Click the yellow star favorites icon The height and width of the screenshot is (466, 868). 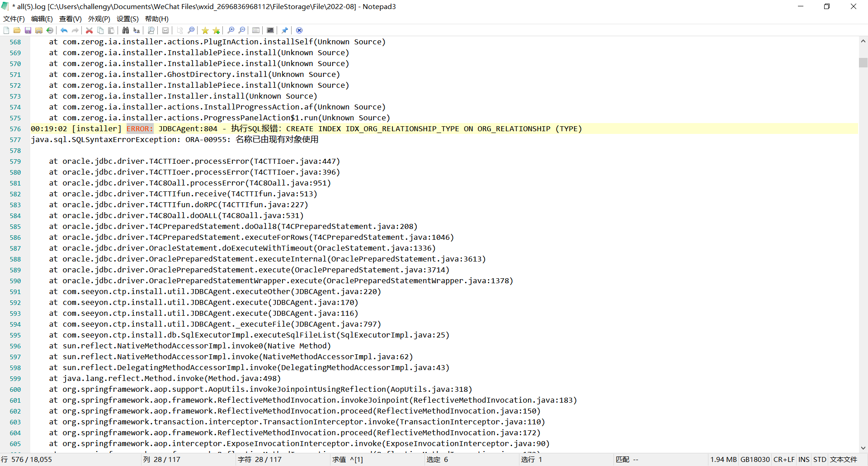coord(205,30)
